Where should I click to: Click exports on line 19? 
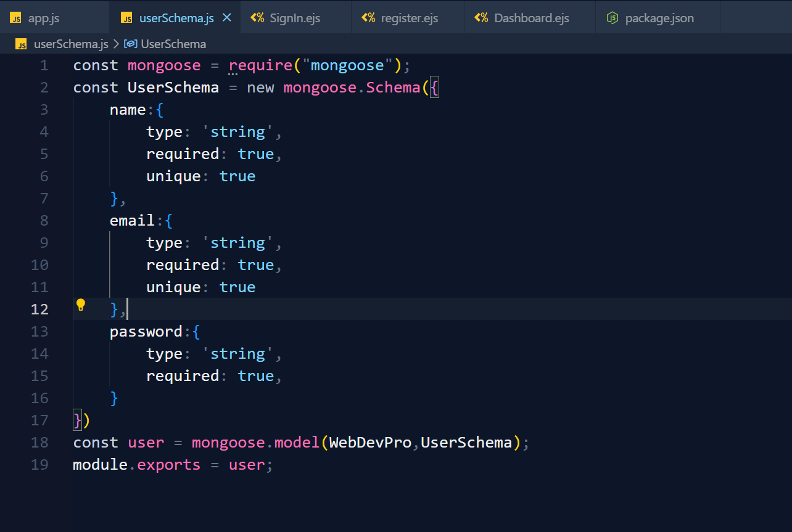click(169, 465)
